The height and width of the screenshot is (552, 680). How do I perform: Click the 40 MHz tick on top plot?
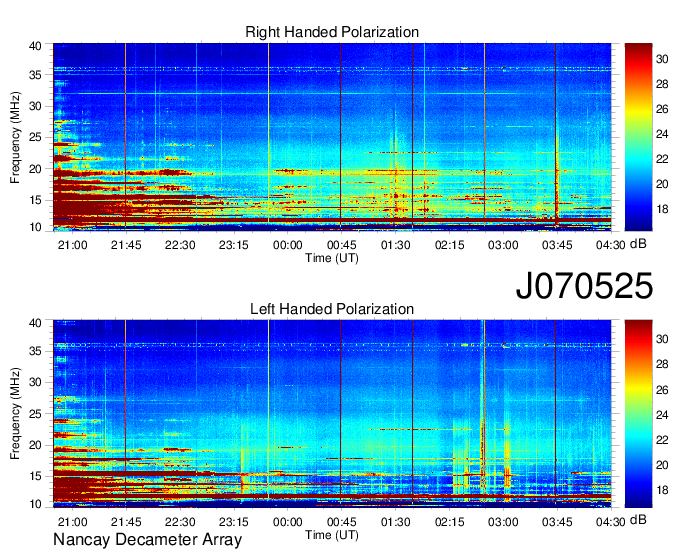click(x=35, y=46)
